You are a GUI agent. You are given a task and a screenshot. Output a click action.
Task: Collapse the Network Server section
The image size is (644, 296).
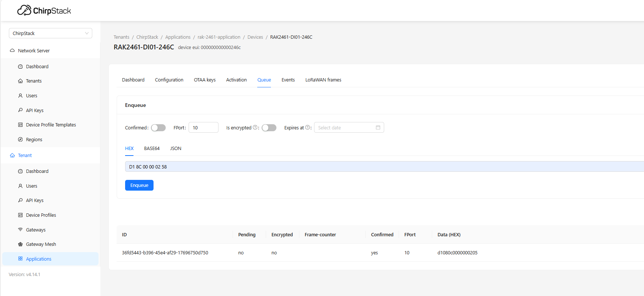[x=50, y=51]
